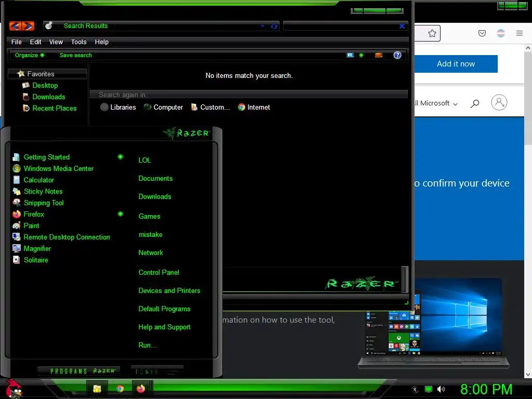This screenshot has height=399, width=532.
Task: Switch to Firefox on the taskbar
Action: click(x=141, y=389)
